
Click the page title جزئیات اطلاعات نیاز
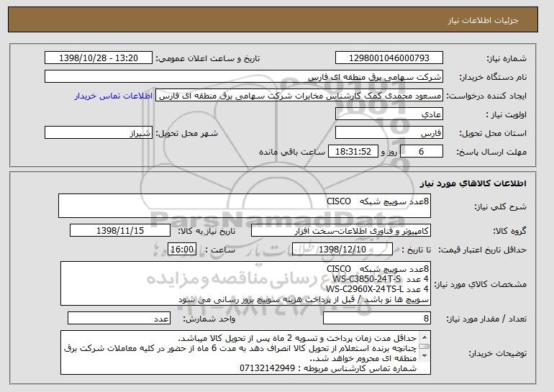click(483, 20)
